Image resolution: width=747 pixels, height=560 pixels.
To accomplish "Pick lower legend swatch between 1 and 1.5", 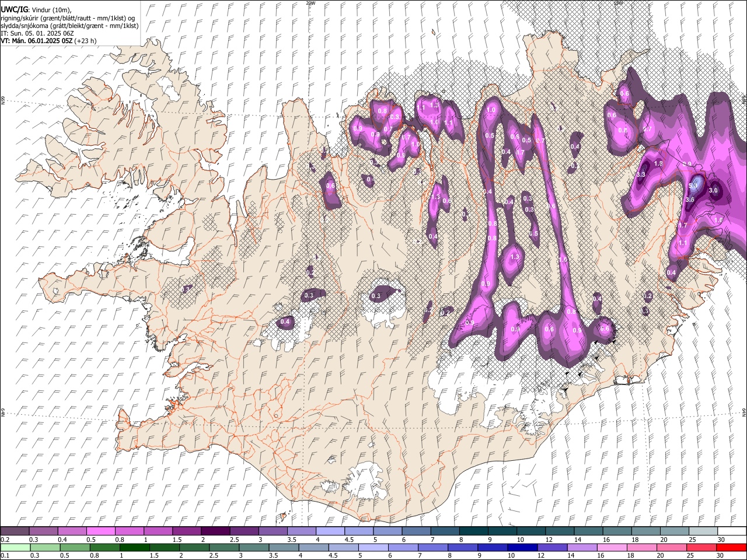I will pos(135,547).
